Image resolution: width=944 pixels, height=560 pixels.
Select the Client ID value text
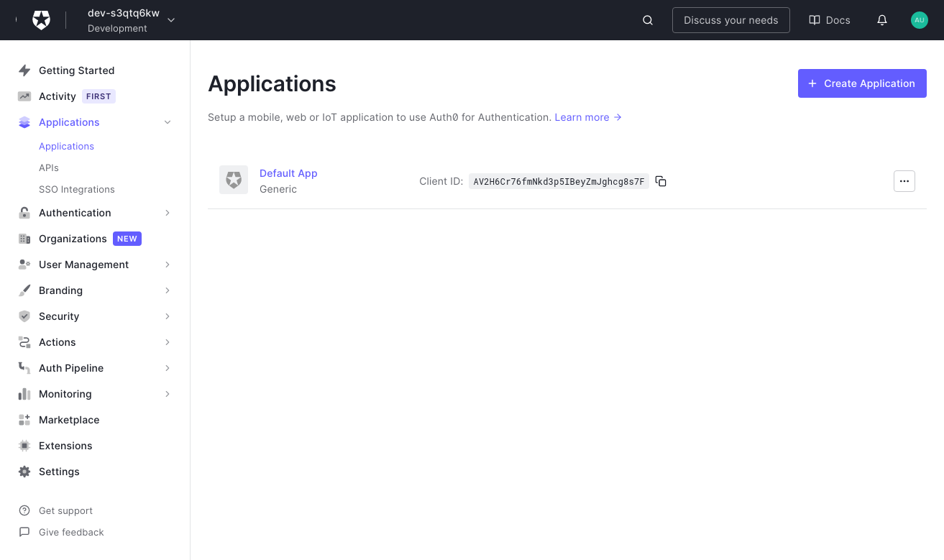(559, 181)
